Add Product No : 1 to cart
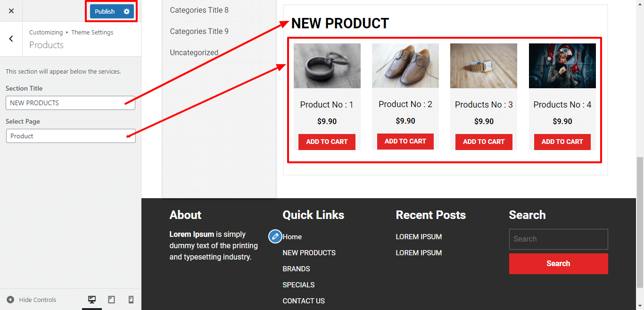The width and height of the screenshot is (644, 310). point(327,142)
